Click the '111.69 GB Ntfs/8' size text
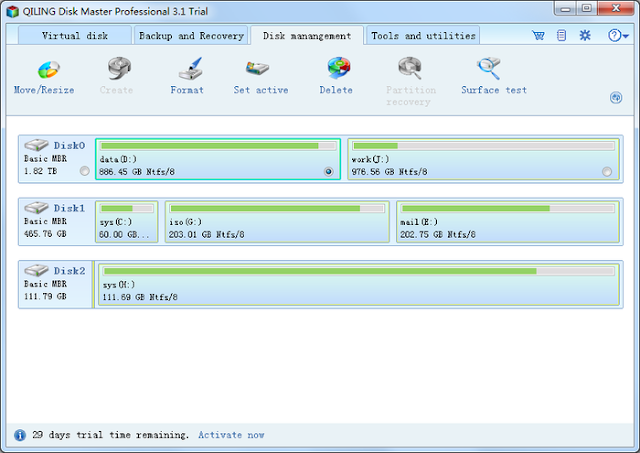This screenshot has width=640, height=453. (x=140, y=297)
